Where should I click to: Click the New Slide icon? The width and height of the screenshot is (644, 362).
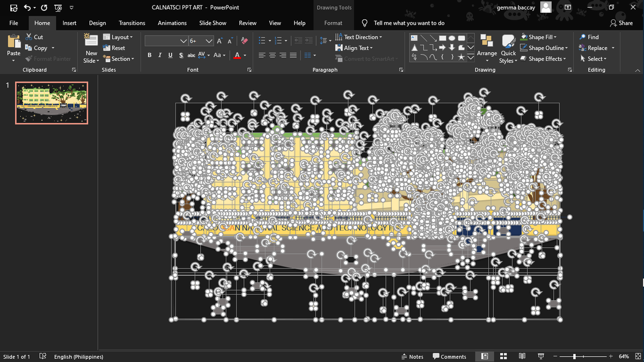pos(91,41)
